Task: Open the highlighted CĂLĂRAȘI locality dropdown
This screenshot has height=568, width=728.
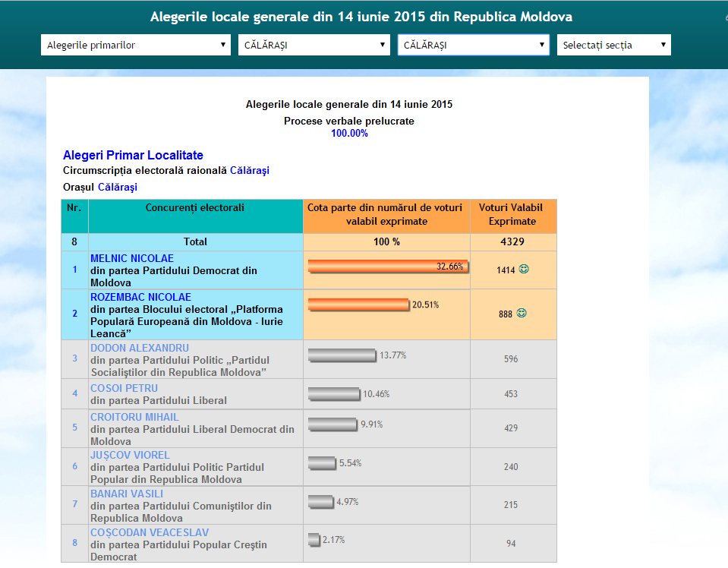Action: coord(473,45)
